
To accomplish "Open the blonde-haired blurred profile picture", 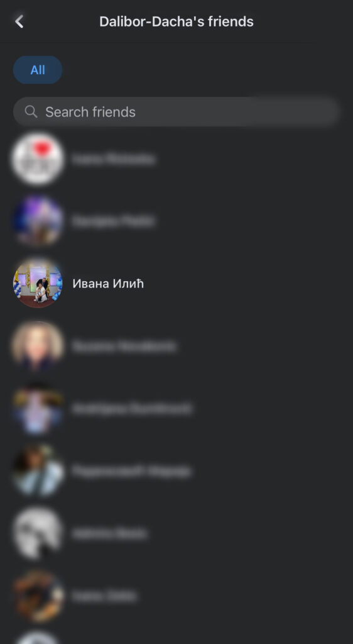I will click(38, 346).
